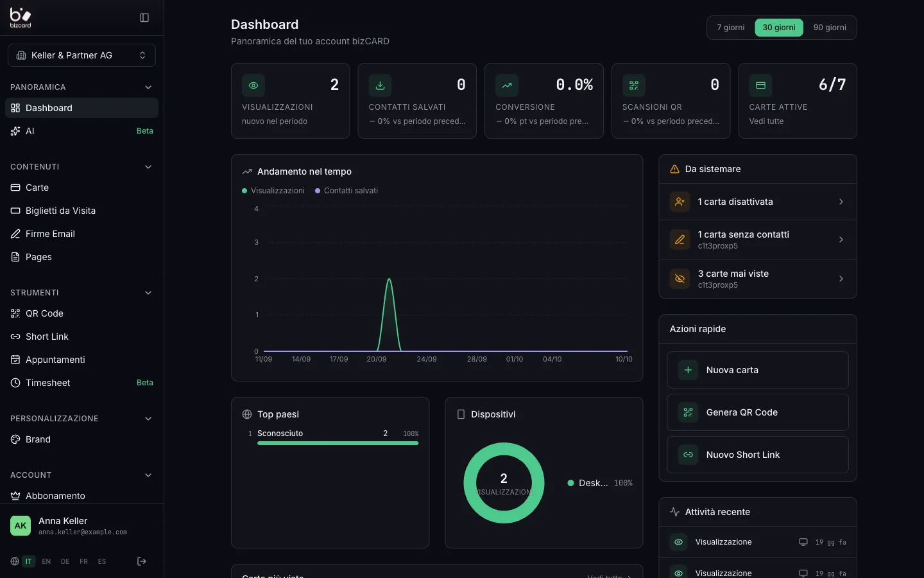The height and width of the screenshot is (578, 924).
Task: Click the logout icon in the sidebar footer
Action: [x=142, y=561]
